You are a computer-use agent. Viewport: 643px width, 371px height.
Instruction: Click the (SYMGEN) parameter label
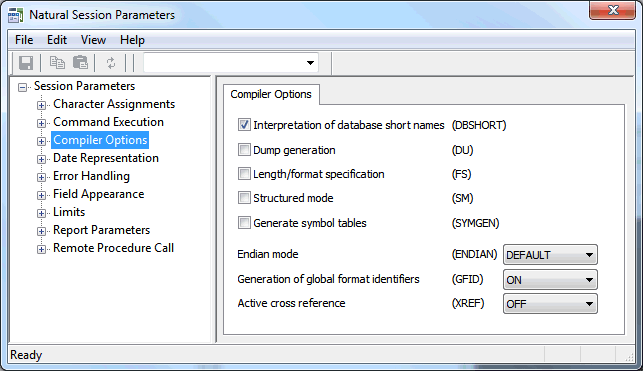tap(475, 223)
